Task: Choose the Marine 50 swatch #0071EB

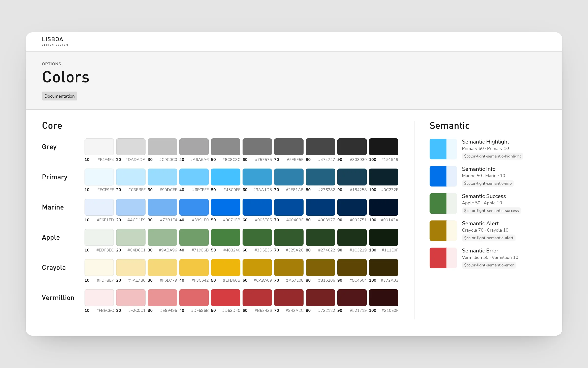Action: tap(226, 207)
